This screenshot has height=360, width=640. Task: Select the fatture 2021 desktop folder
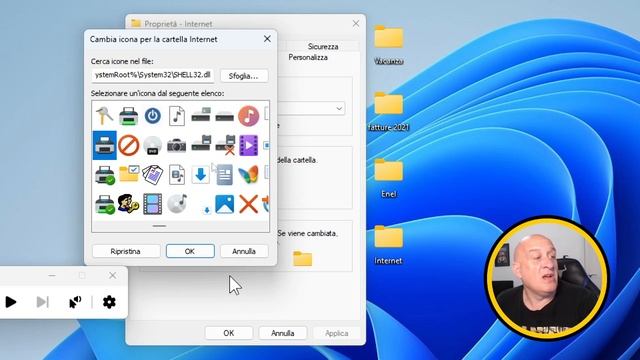(389, 111)
